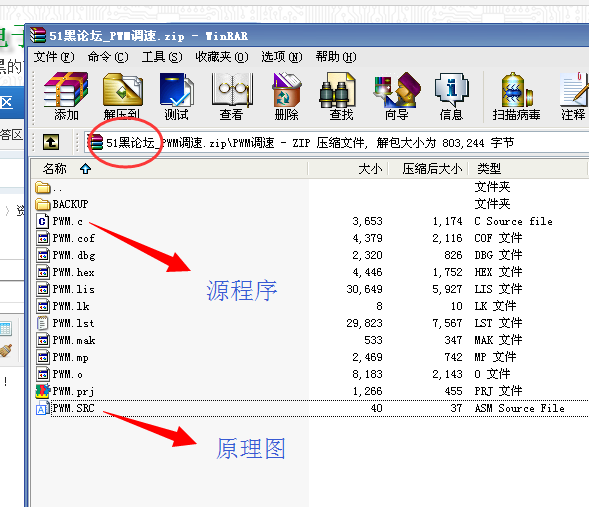The image size is (589, 507).
Task: Click the PWM.lst size value 29,823
Action: pos(364,323)
